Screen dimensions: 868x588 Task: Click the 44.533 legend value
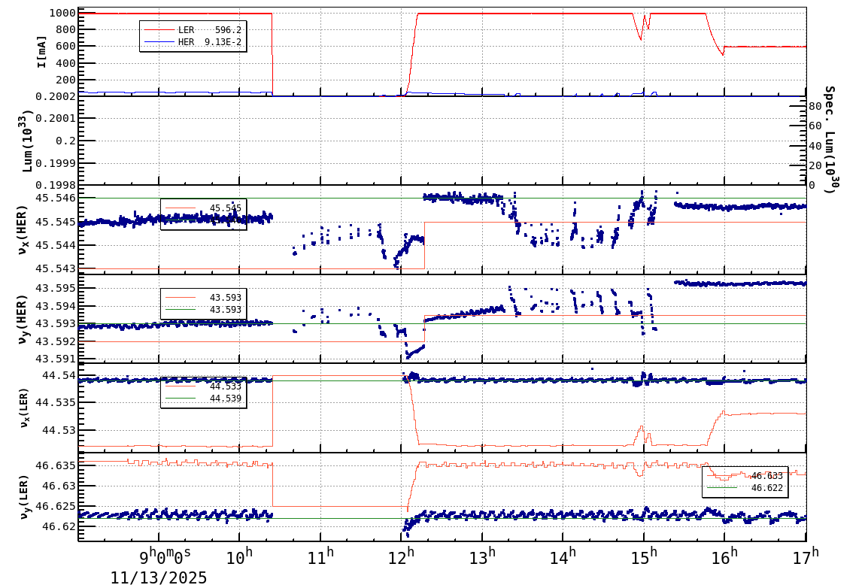tap(226, 386)
